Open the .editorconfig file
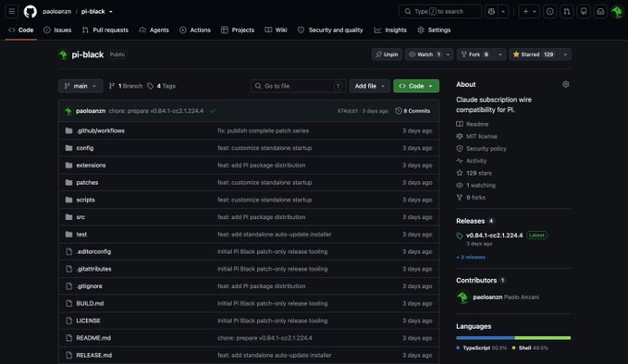This screenshot has height=364, width=628. pyautogui.click(x=93, y=251)
